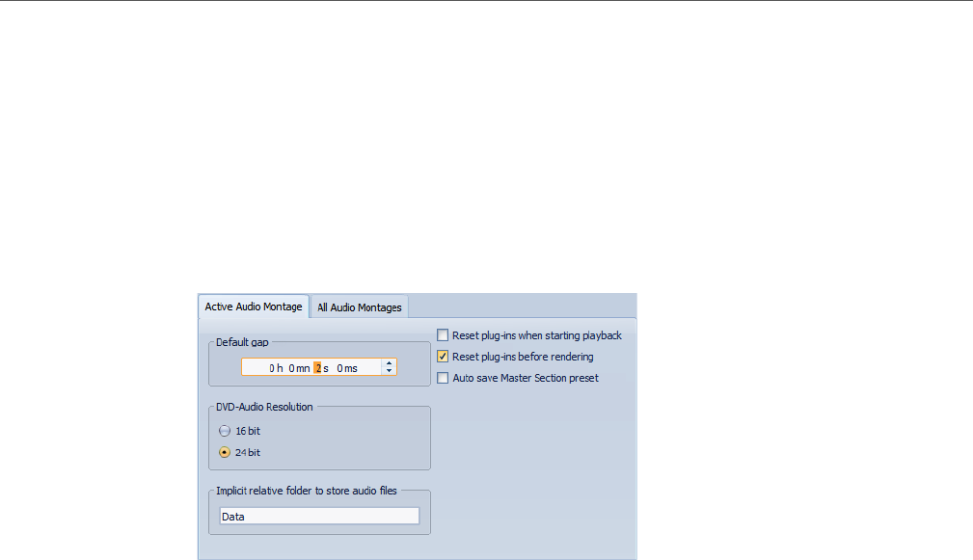This screenshot has height=560, width=973.
Task: Click the Data folder name text field
Action: pos(319,516)
